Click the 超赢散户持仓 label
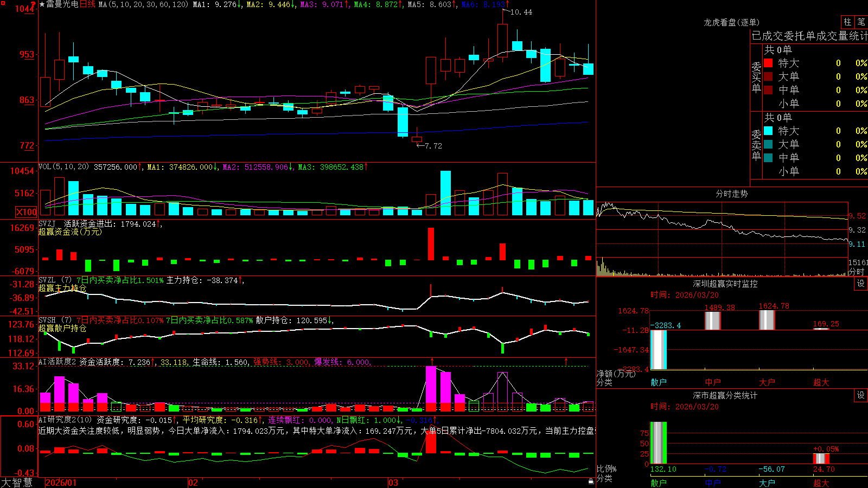868x488 pixels. 62,328
